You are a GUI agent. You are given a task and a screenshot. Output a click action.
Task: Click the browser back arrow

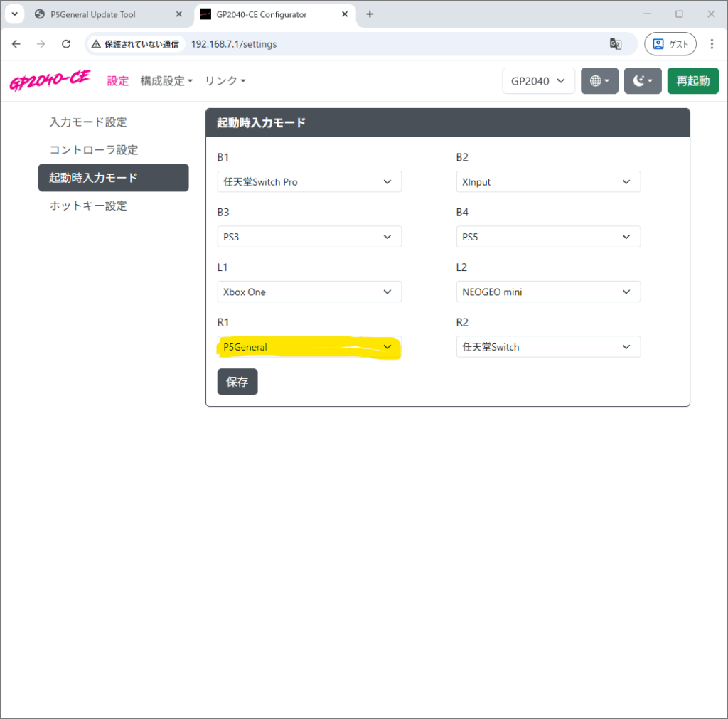(16, 44)
